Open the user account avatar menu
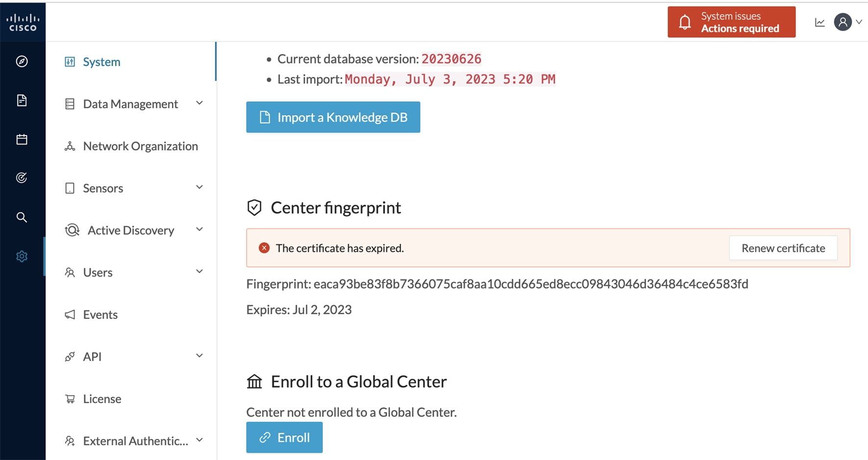The width and height of the screenshot is (868, 460). (x=843, y=22)
